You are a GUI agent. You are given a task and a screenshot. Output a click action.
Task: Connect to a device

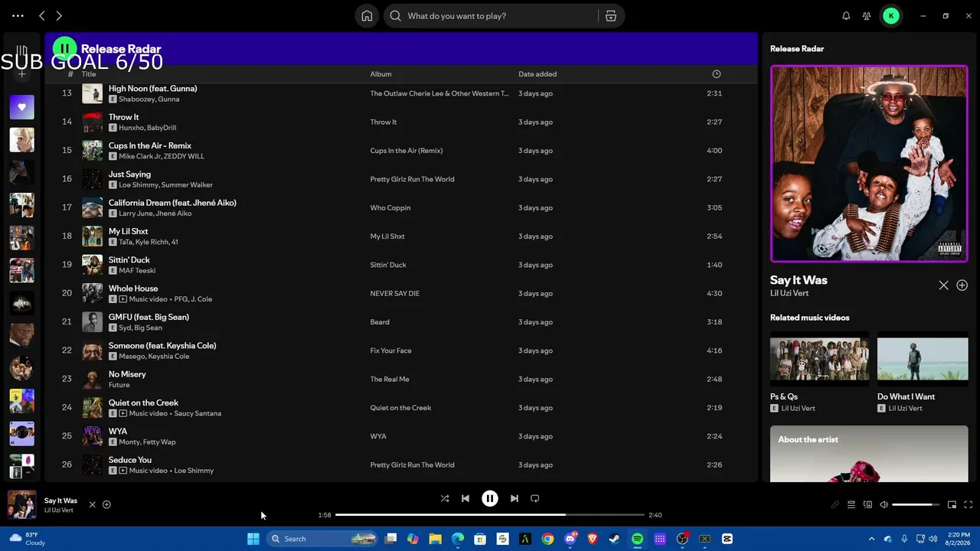(x=867, y=505)
